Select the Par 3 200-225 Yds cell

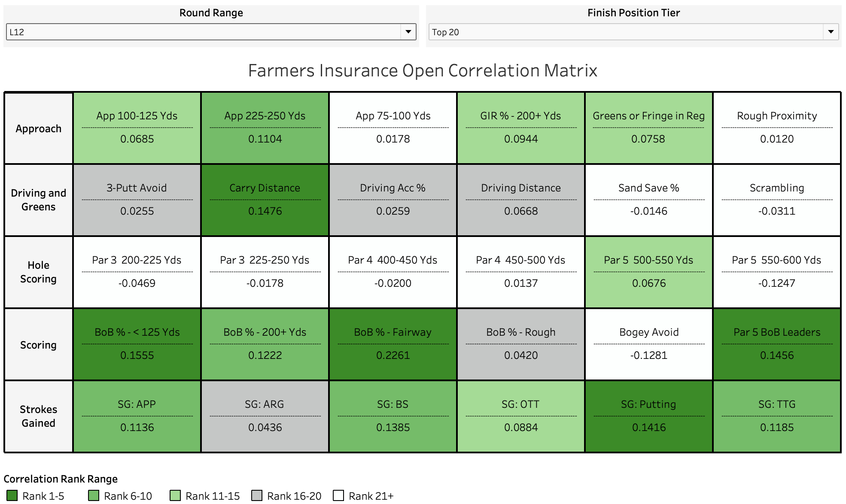[137, 272]
